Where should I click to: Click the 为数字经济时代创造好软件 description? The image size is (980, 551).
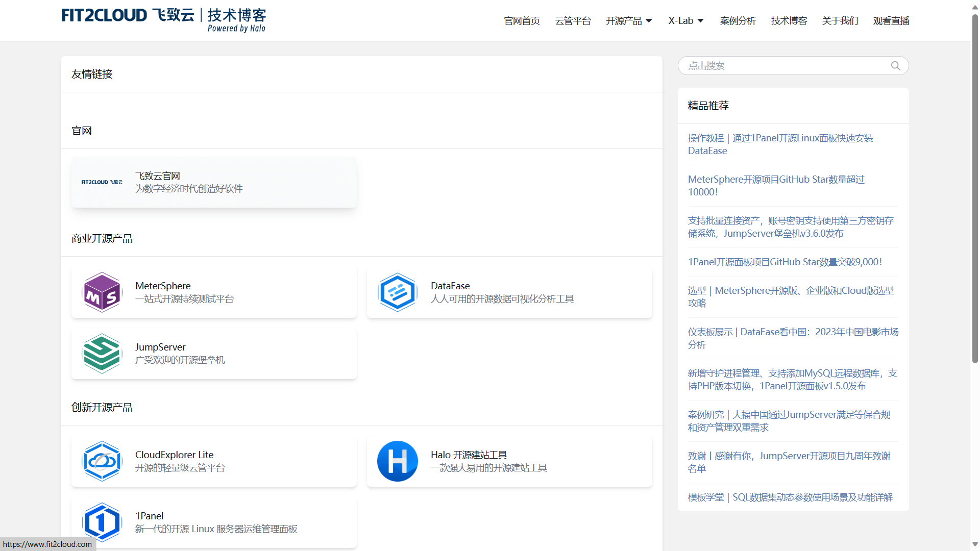click(x=189, y=189)
